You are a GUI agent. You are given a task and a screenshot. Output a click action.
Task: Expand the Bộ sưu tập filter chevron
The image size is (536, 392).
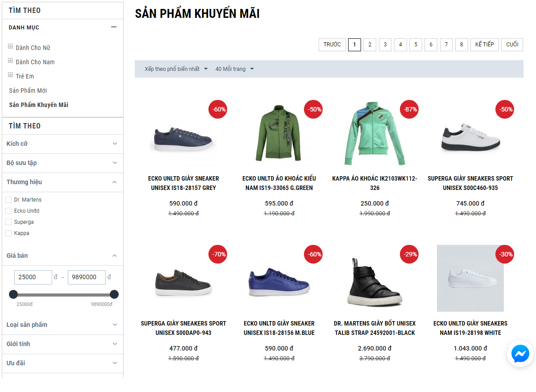[x=115, y=163]
